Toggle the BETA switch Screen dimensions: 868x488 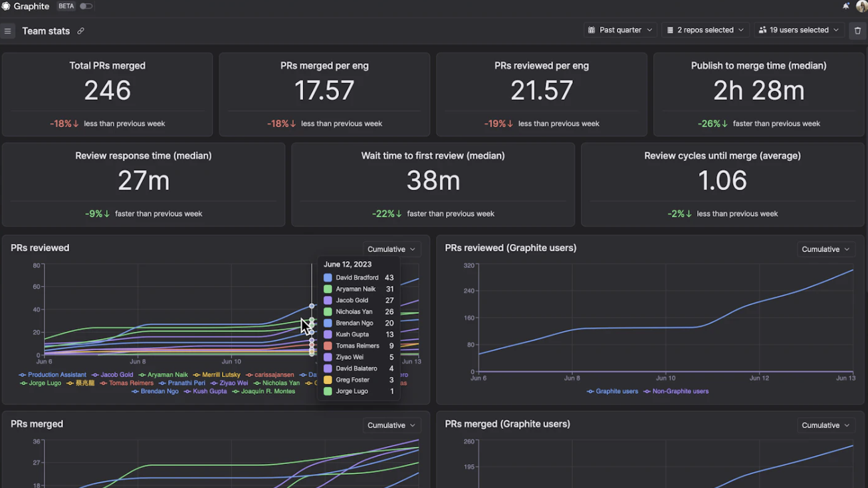click(x=86, y=6)
